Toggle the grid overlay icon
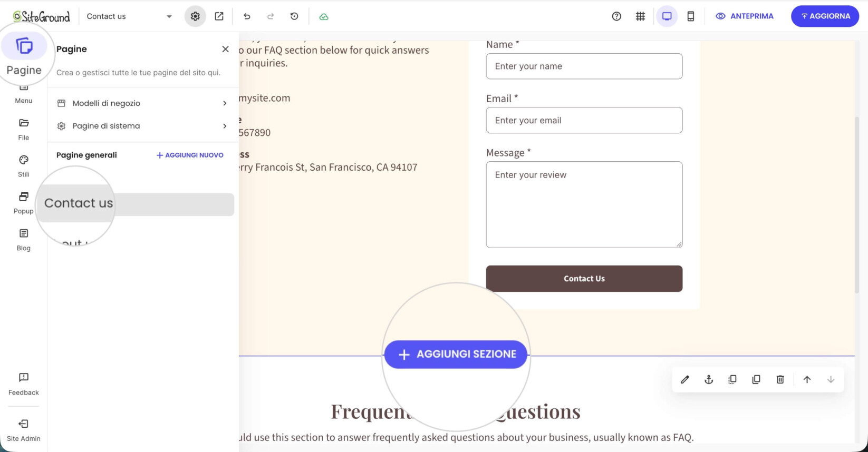Image resolution: width=868 pixels, height=452 pixels. coord(640,16)
